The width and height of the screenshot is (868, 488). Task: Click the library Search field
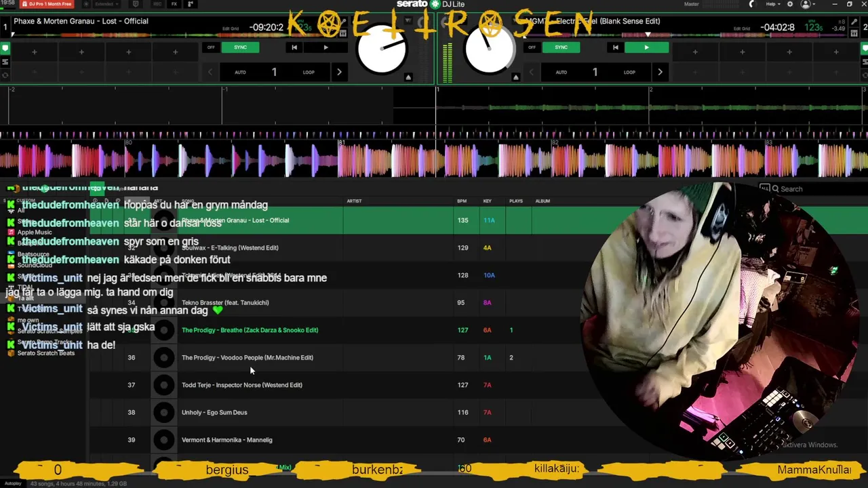(814, 189)
